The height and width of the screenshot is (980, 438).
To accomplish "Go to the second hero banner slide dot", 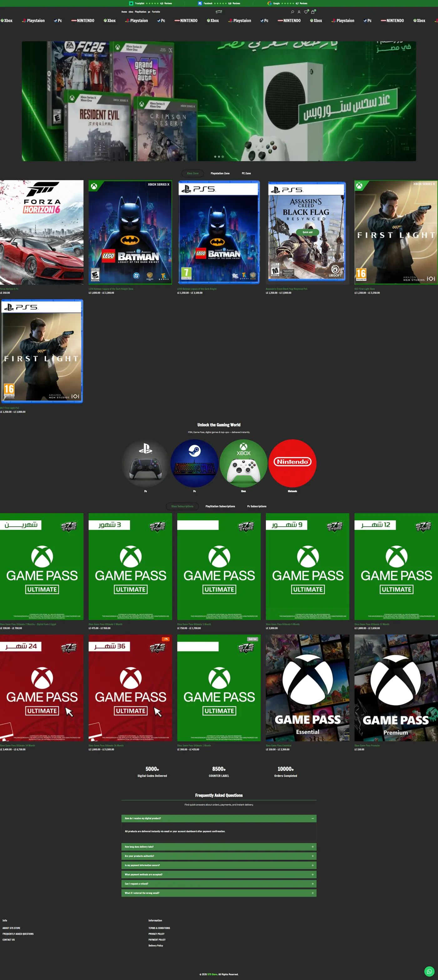I will [219, 157].
